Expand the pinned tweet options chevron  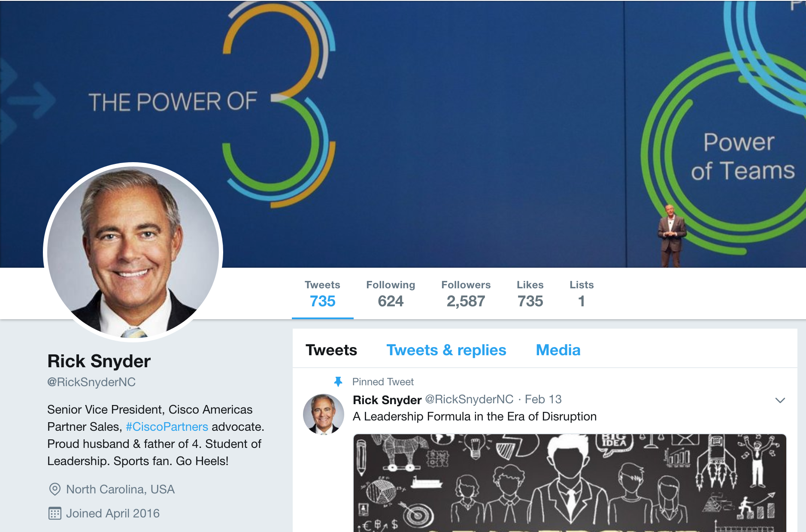tap(780, 400)
